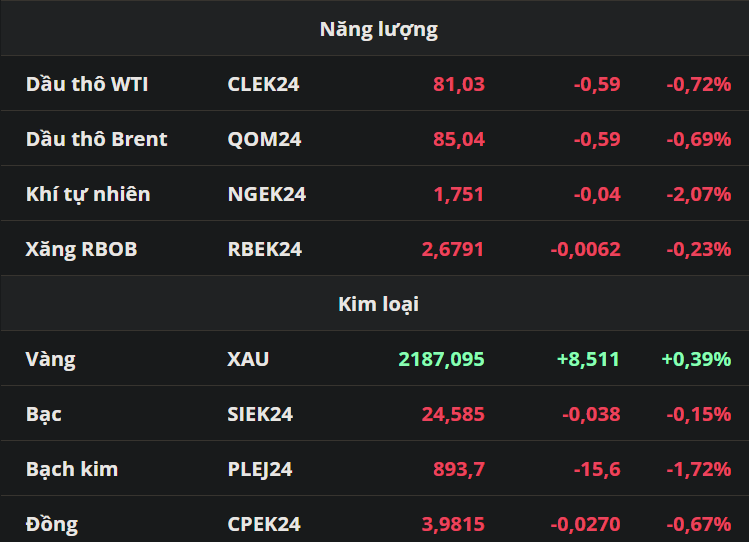Click gold price 2187,095

pyautogui.click(x=441, y=359)
